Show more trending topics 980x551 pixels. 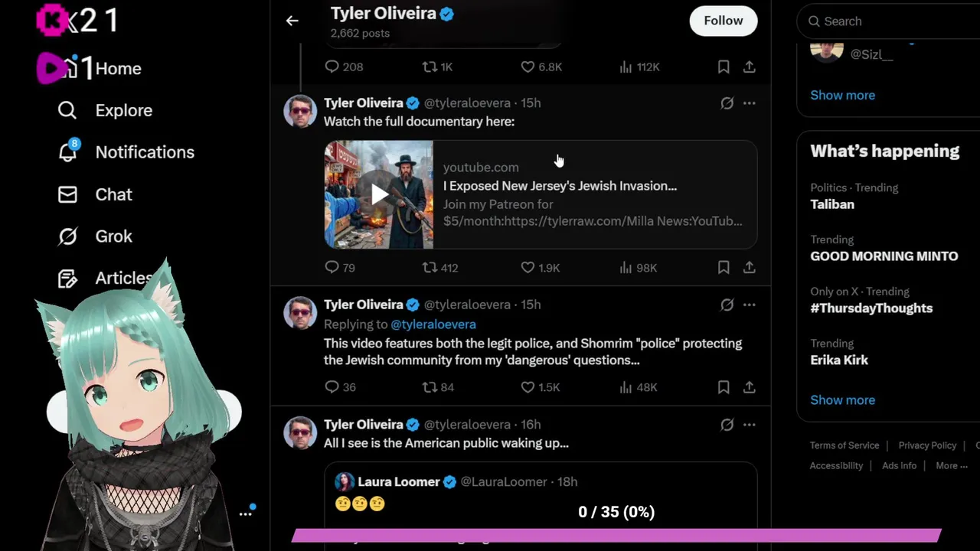pyautogui.click(x=842, y=399)
